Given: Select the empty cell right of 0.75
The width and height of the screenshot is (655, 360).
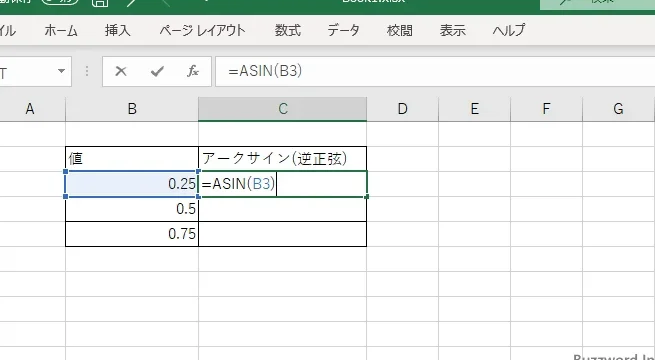Looking at the screenshot, I should tap(283, 234).
